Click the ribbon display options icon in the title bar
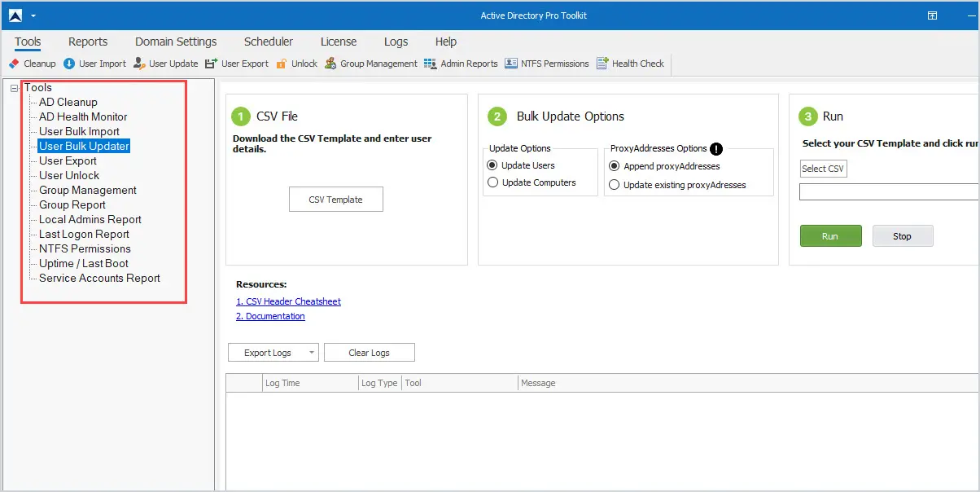Image resolution: width=980 pixels, height=492 pixels. coord(933,15)
